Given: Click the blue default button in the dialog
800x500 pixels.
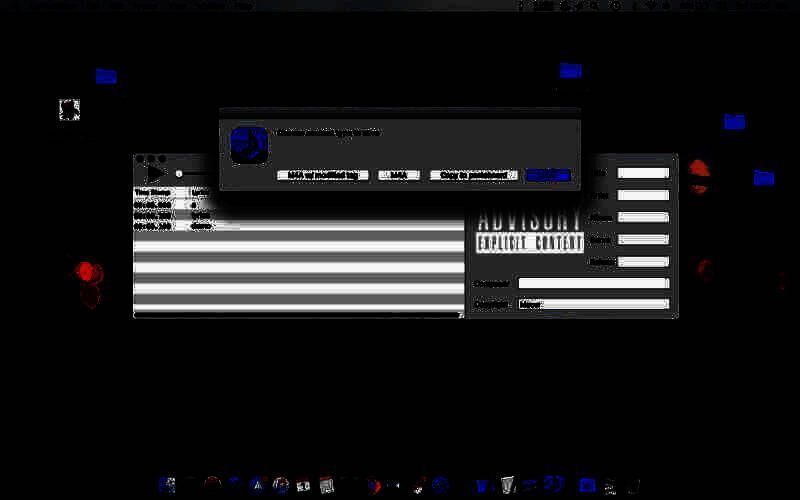Looking at the screenshot, I should [548, 175].
